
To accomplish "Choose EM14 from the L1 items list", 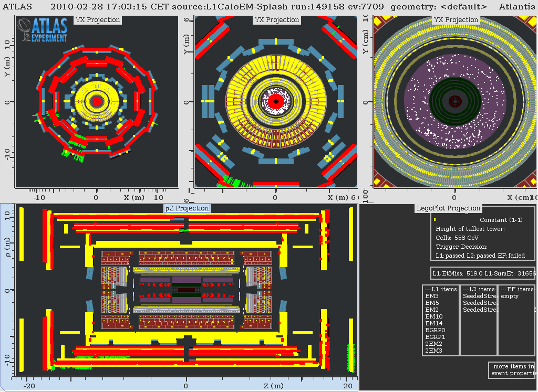I will coord(433,323).
